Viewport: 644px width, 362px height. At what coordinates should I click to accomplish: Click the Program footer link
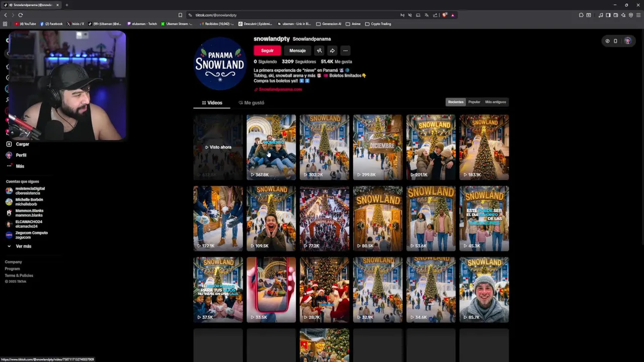point(13,268)
